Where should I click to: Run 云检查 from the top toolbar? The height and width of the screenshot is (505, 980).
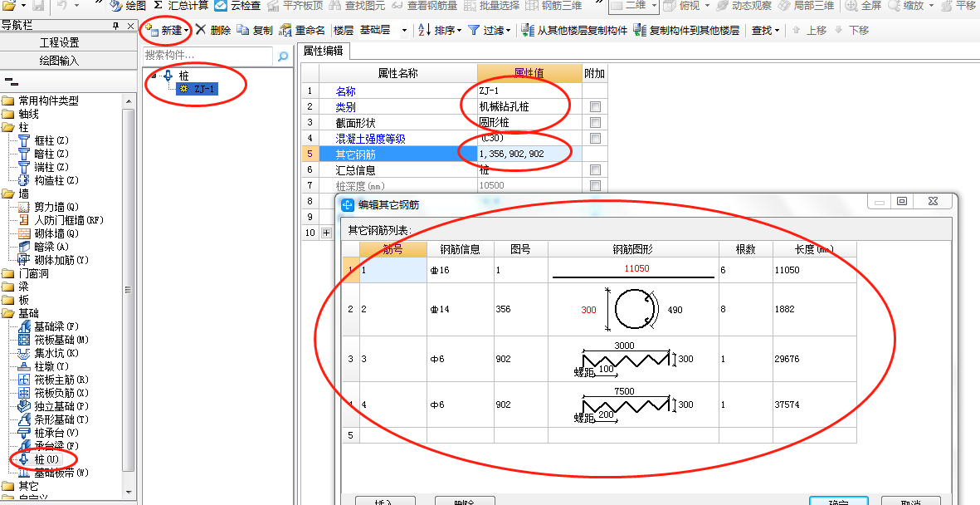coord(237,6)
